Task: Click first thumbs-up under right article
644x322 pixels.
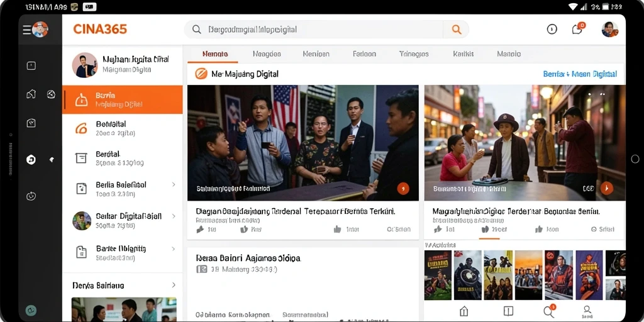Action: point(438,229)
